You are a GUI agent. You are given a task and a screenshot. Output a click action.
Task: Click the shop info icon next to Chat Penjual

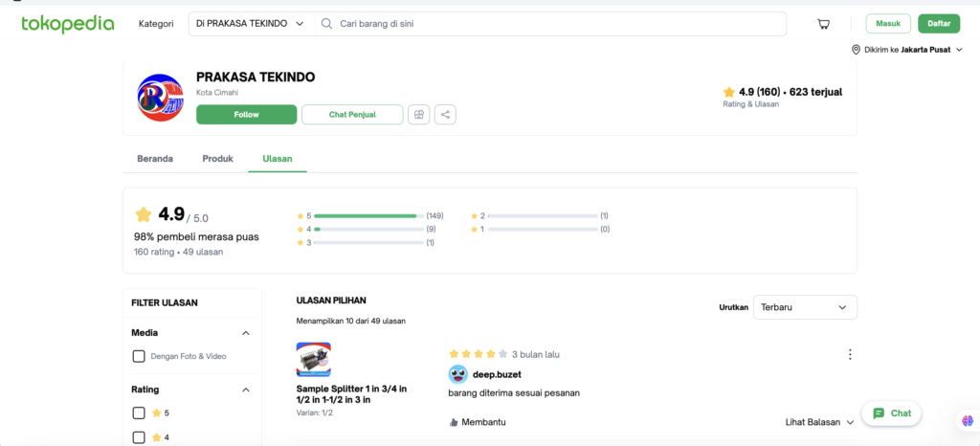[x=418, y=115]
